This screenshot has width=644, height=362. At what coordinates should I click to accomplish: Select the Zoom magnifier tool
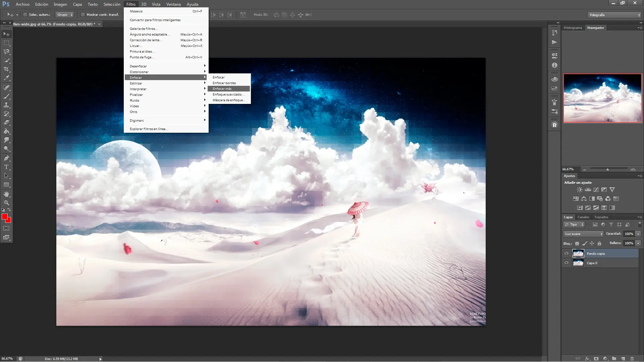coord(6,203)
